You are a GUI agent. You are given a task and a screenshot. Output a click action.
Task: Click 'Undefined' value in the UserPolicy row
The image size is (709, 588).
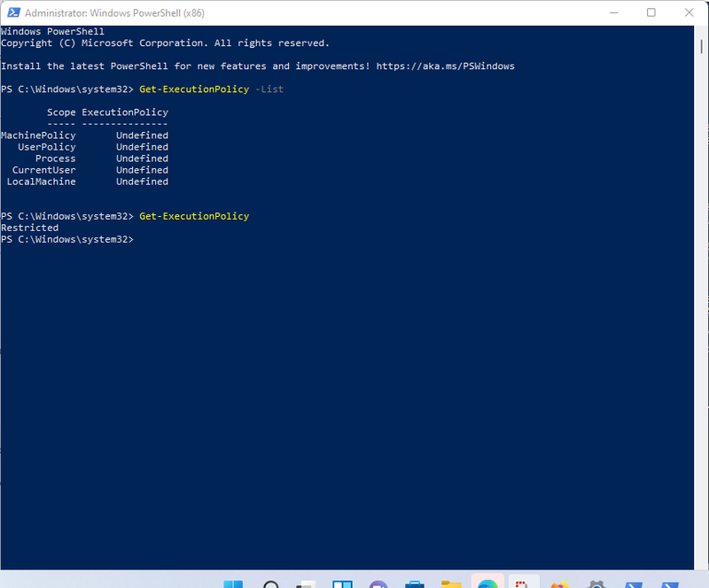point(142,147)
